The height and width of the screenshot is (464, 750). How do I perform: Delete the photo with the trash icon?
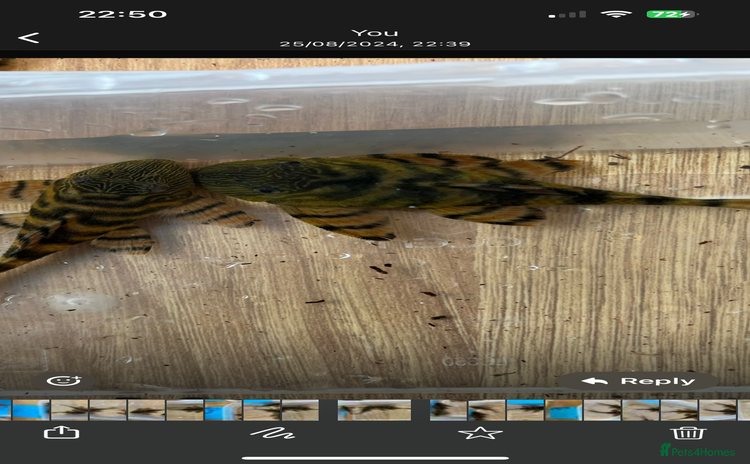[x=688, y=433]
